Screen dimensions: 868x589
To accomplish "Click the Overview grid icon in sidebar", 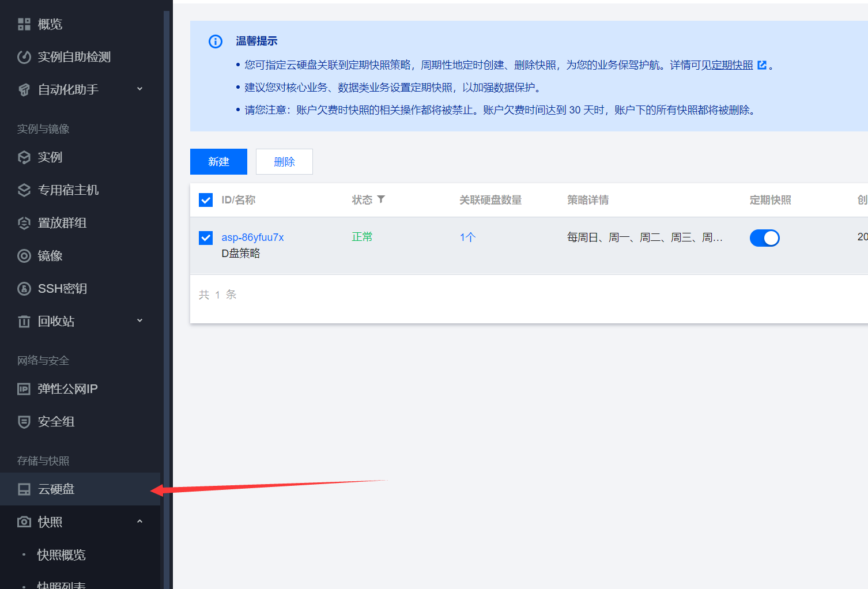I will [x=24, y=24].
